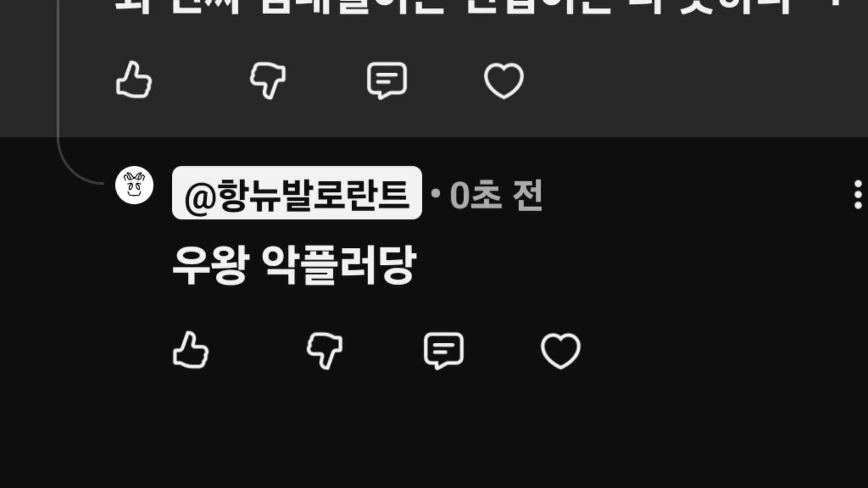
Task: Open the @항뉴발로란트 channel handle
Action: [x=297, y=193]
